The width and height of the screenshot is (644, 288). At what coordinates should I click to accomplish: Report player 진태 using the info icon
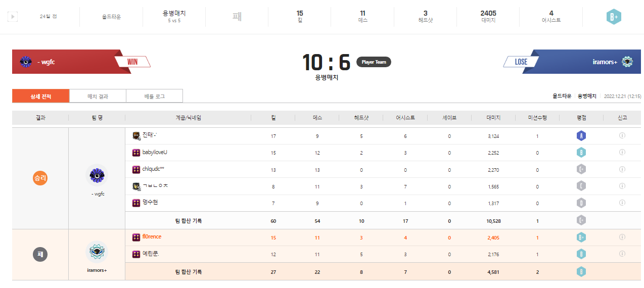tap(622, 135)
